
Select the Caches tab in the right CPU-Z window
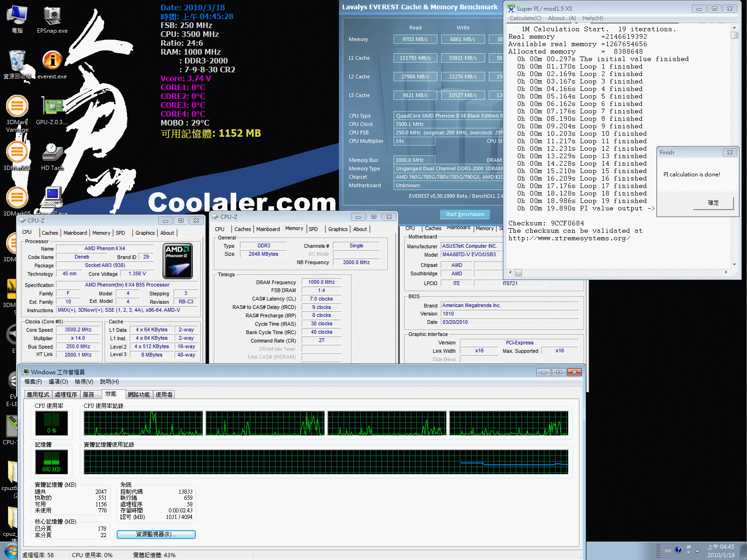[433, 228]
